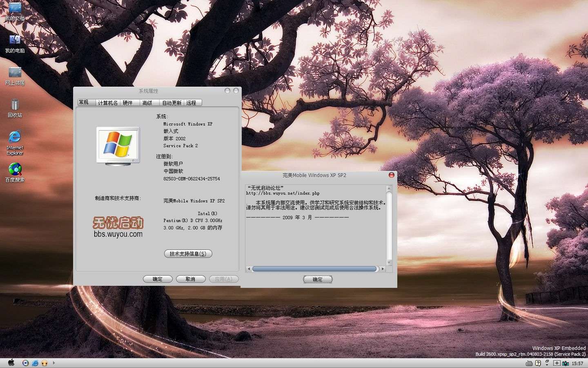
Task: Switch to the 常规 tab
Action: 87,102
